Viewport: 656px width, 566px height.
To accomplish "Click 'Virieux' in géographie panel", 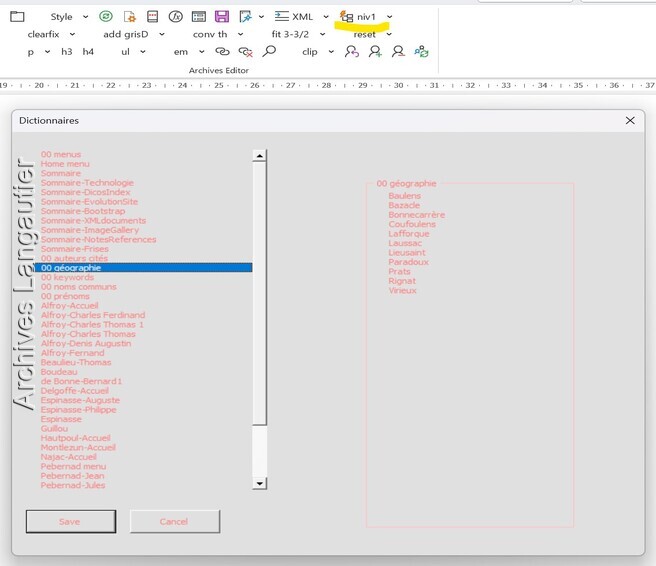I will pyautogui.click(x=402, y=290).
